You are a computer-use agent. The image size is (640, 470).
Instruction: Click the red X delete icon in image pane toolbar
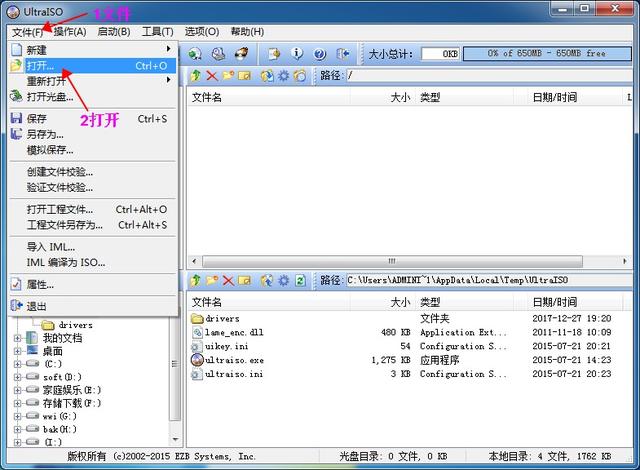(x=212, y=75)
